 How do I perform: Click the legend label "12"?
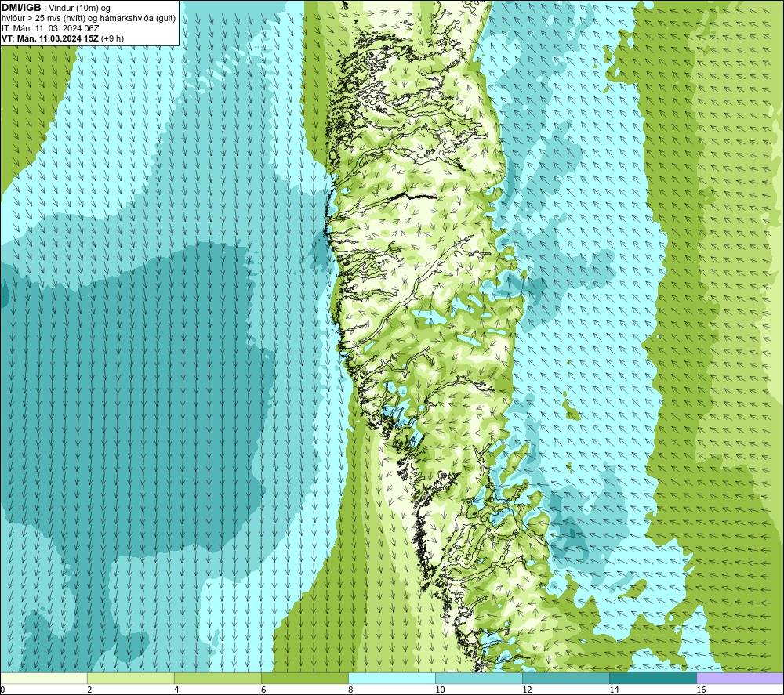(527, 690)
